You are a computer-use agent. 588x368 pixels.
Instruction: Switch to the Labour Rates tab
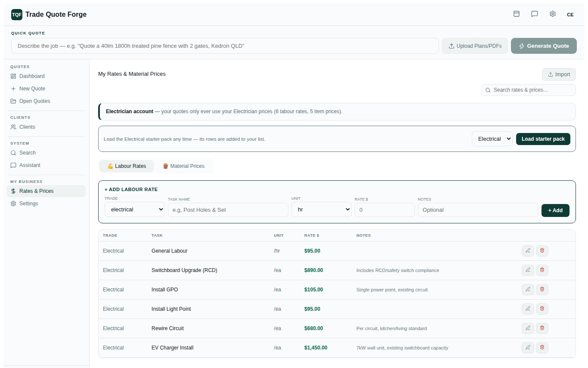click(x=127, y=166)
